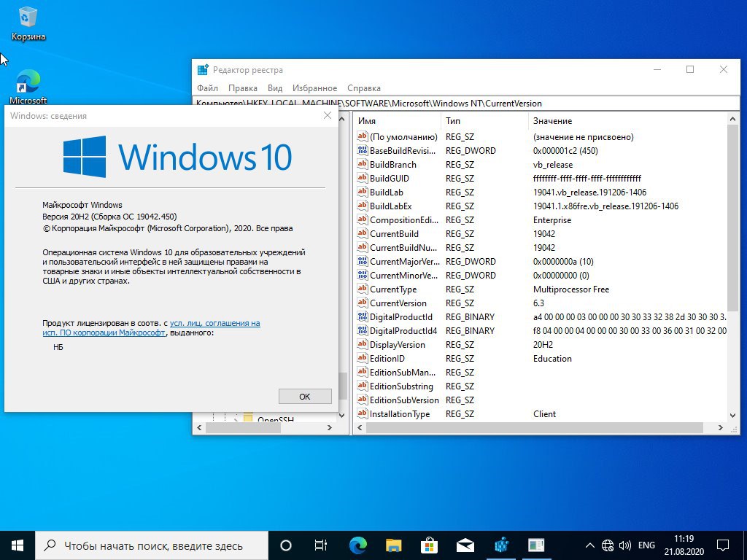Show hidden tray icons chevron
747x560 pixels.
[x=589, y=545]
